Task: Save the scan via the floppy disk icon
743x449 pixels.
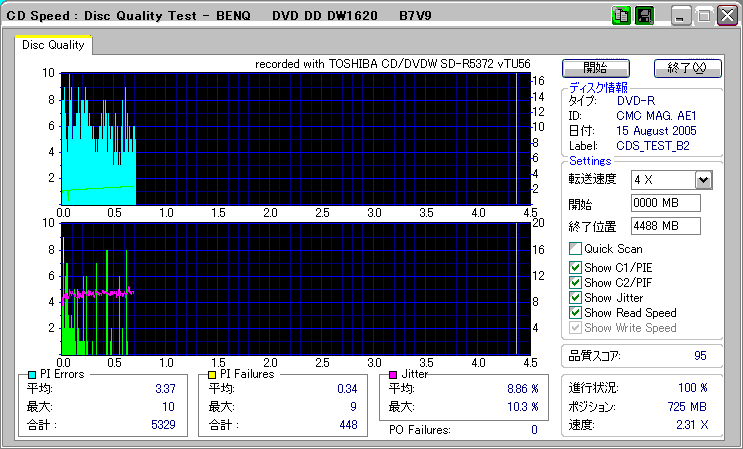Action: coord(644,16)
